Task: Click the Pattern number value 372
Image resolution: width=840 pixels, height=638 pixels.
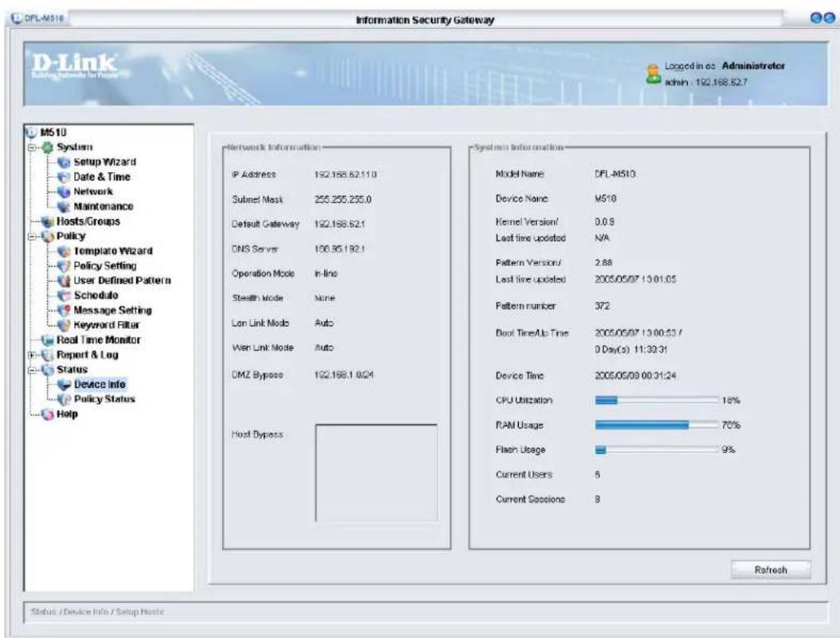Action: click(x=603, y=306)
